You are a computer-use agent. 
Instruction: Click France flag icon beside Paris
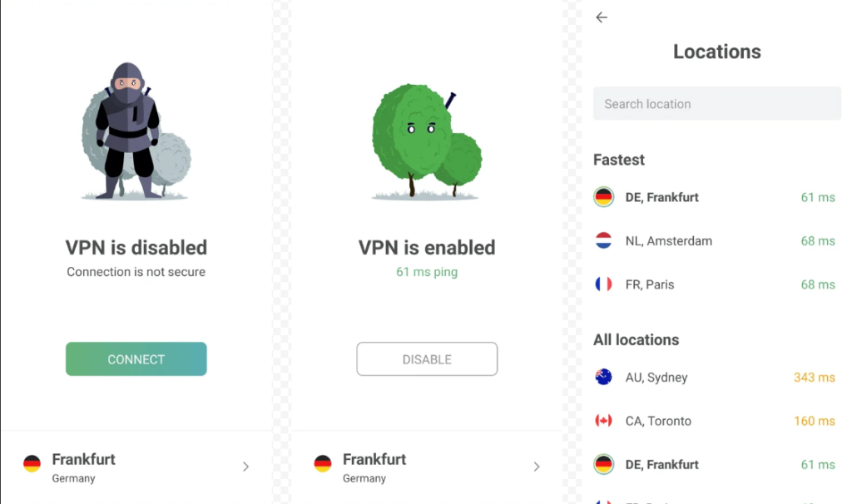click(x=604, y=284)
